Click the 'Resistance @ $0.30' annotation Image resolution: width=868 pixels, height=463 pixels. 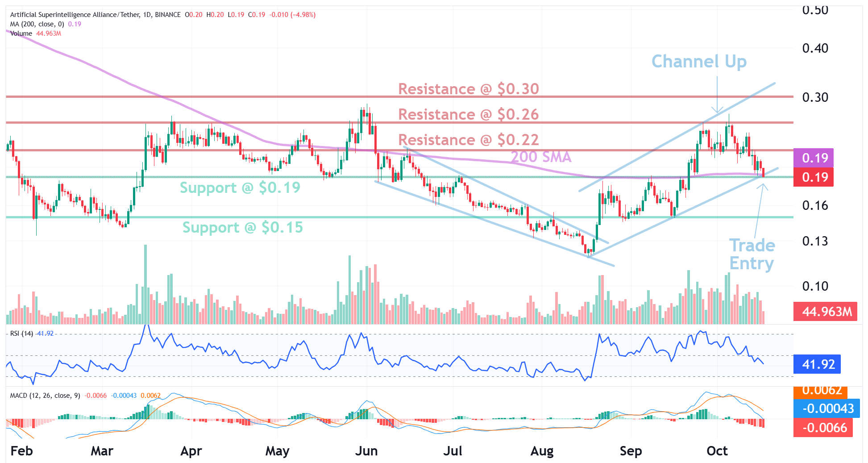(x=469, y=89)
